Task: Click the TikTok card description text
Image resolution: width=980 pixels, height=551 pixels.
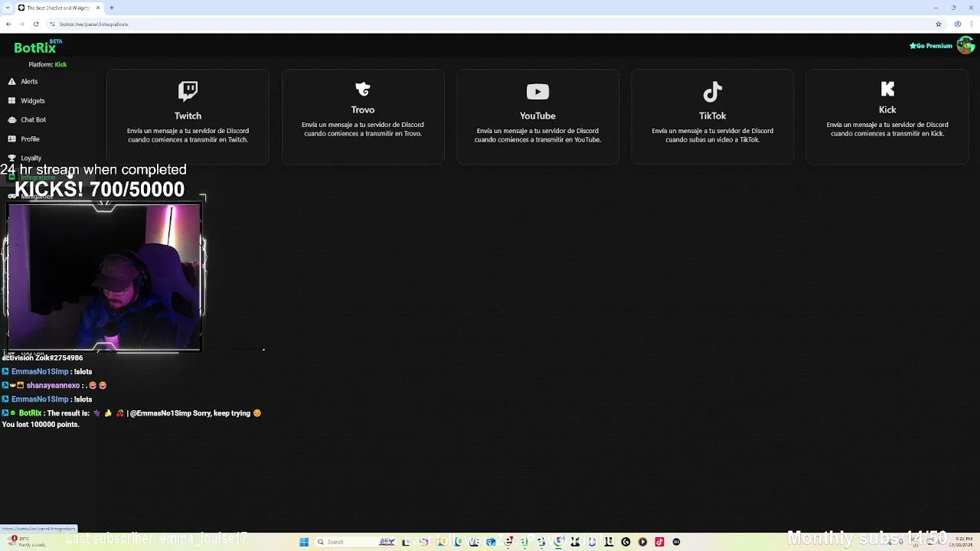Action: tap(712, 135)
